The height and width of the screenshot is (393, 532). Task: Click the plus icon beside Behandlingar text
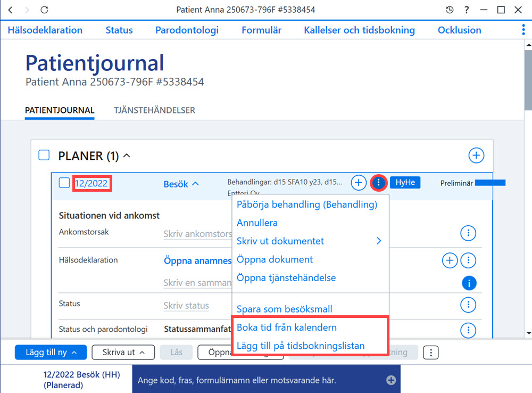coord(358,183)
